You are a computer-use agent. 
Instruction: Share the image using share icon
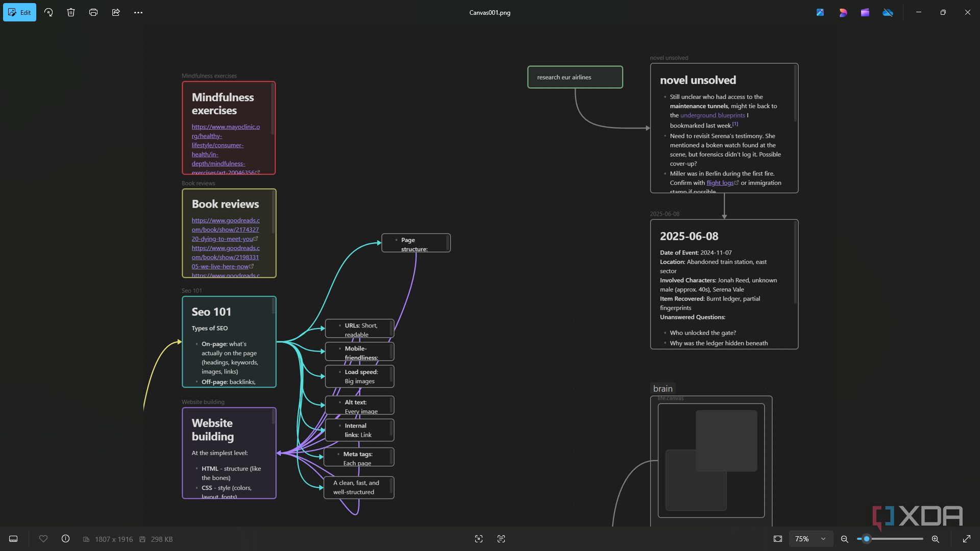(116, 12)
